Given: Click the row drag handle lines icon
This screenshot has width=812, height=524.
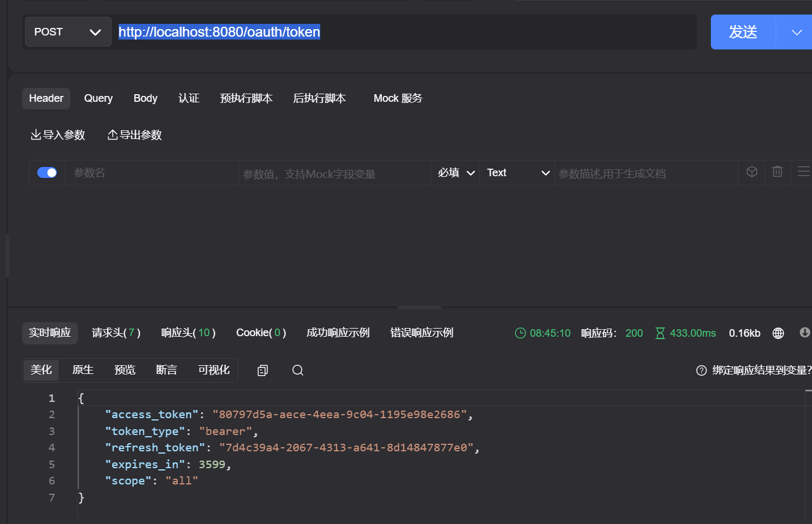Looking at the screenshot, I should 803,172.
